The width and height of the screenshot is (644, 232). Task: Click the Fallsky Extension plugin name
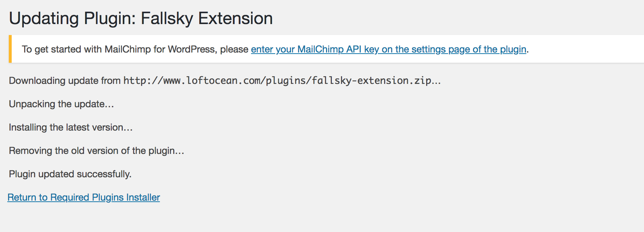[x=207, y=18]
